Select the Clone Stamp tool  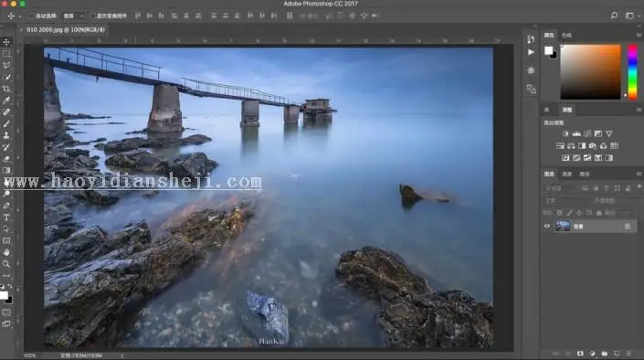[6, 135]
